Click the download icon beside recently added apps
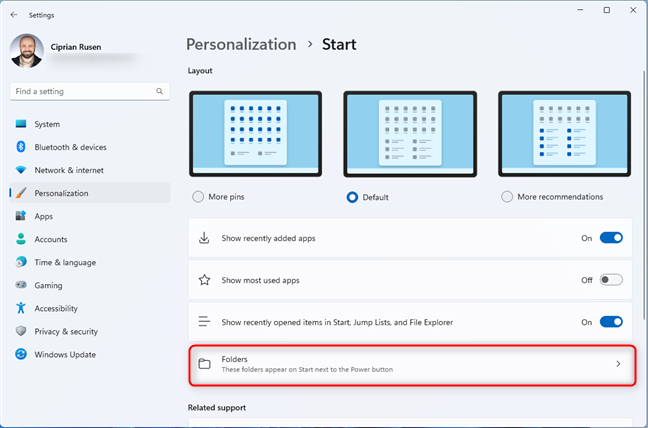The width and height of the screenshot is (648, 428). pos(204,238)
